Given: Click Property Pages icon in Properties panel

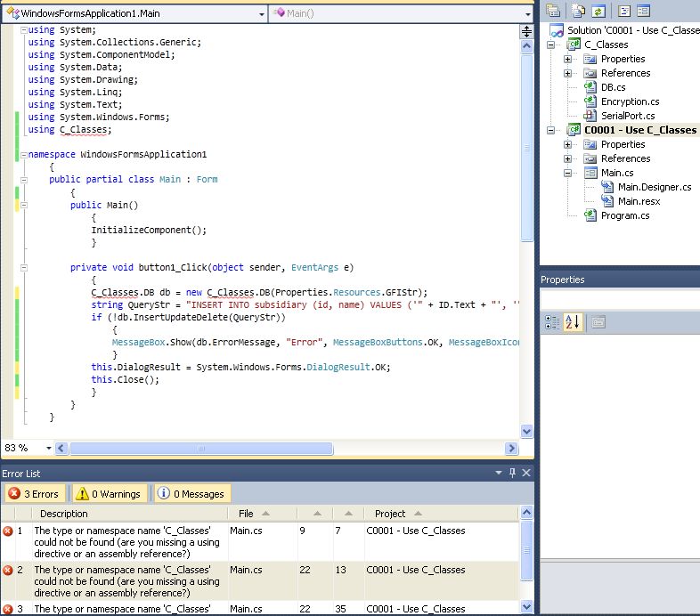Looking at the screenshot, I should [598, 322].
